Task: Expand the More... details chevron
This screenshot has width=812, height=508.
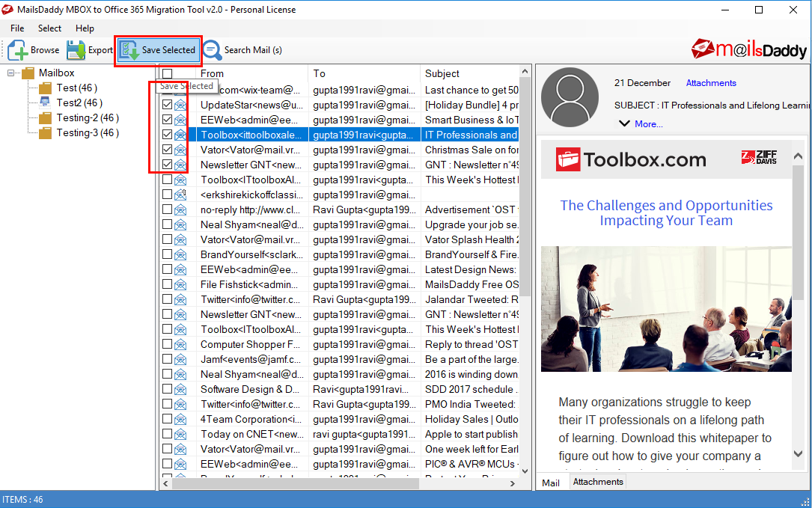Action: [x=625, y=123]
